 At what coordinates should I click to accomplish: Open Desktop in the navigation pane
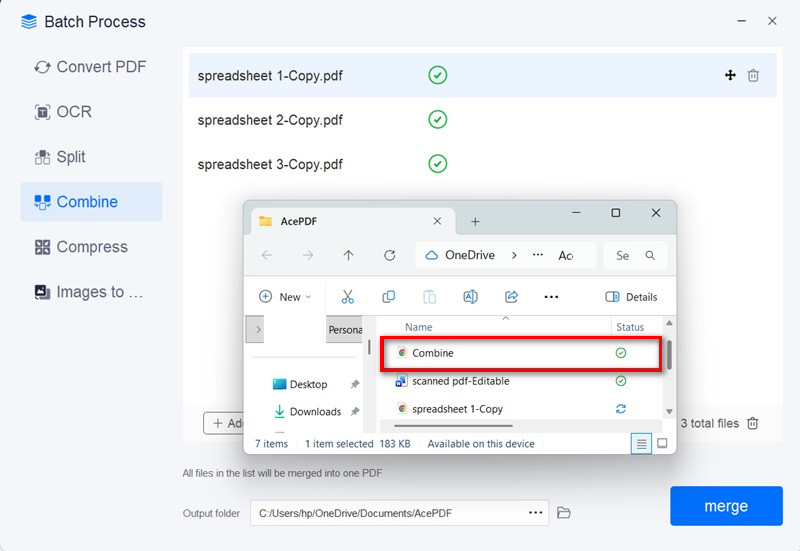click(x=300, y=384)
